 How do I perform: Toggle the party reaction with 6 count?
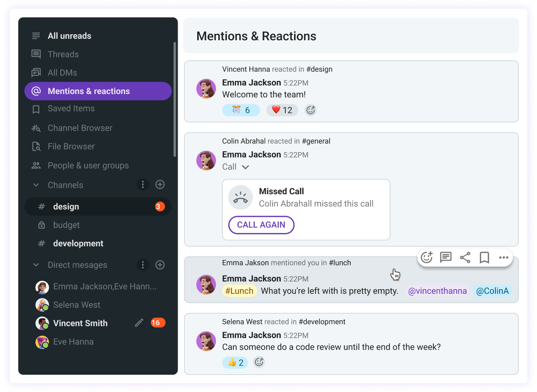pos(241,110)
